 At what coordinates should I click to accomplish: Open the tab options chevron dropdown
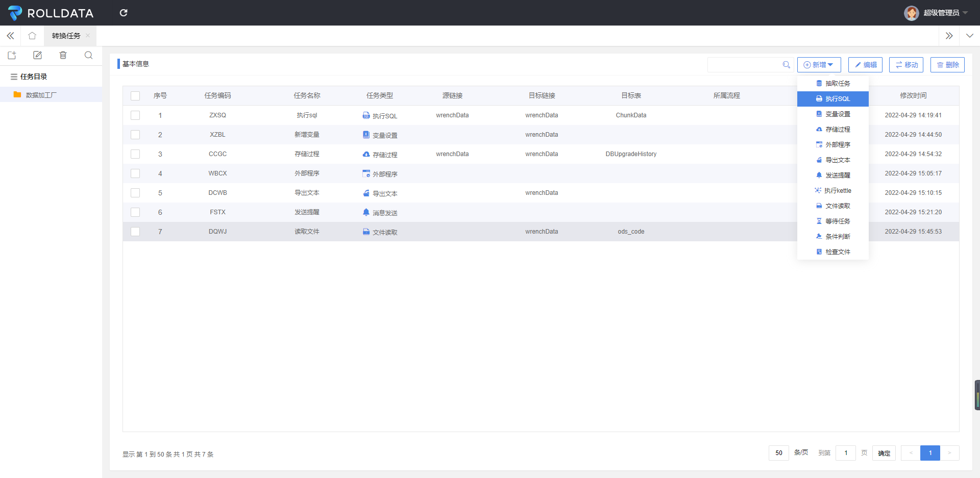tap(970, 36)
